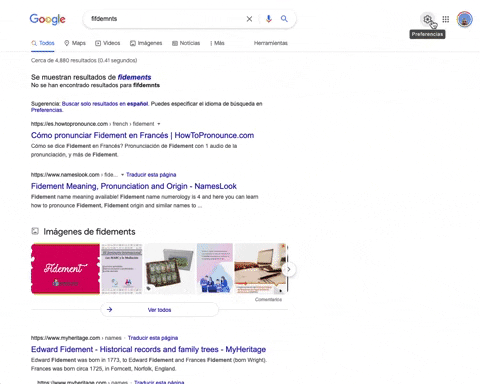Clear the search box with the X icon
The height and width of the screenshot is (384, 480).
[249, 19]
